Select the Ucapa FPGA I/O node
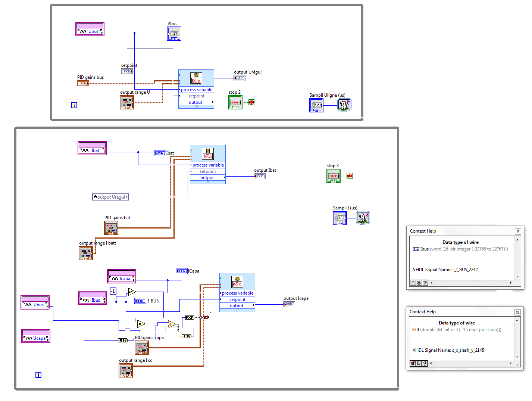The image size is (532, 401). (36, 336)
